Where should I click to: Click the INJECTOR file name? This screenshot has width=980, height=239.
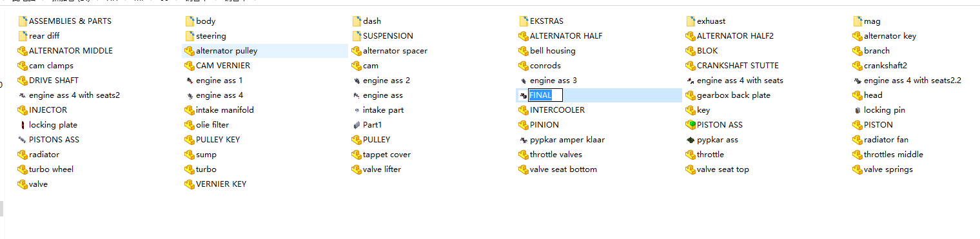pos(48,110)
